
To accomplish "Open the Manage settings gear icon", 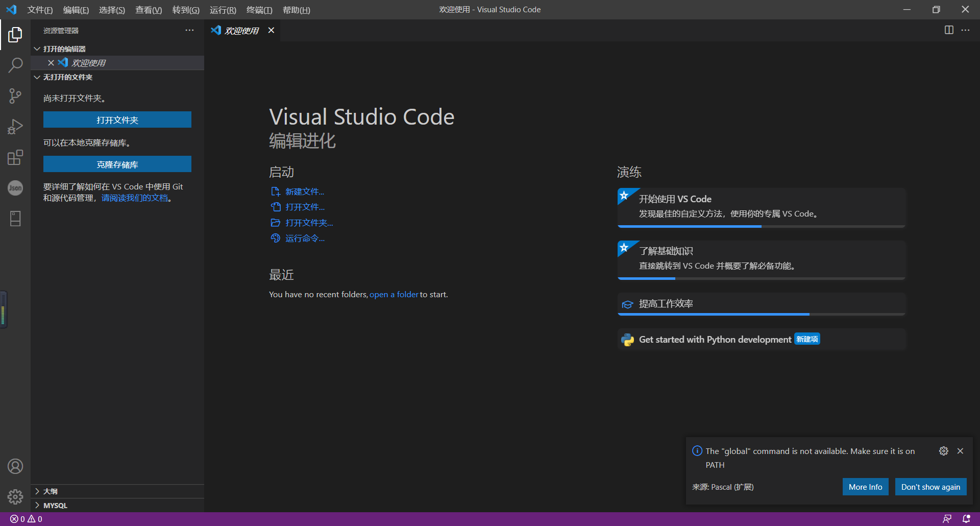I will [15, 496].
